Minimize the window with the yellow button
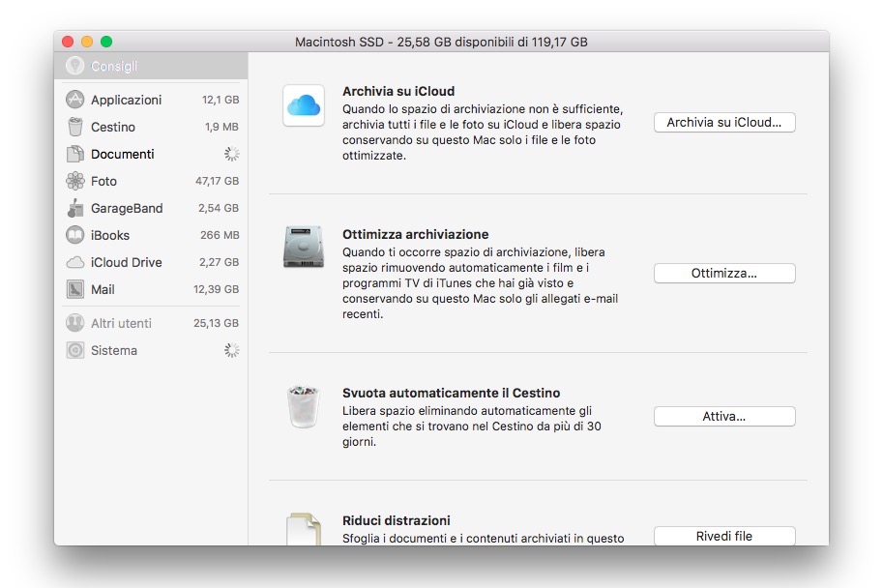Image resolution: width=883 pixels, height=588 pixels. 87,42
